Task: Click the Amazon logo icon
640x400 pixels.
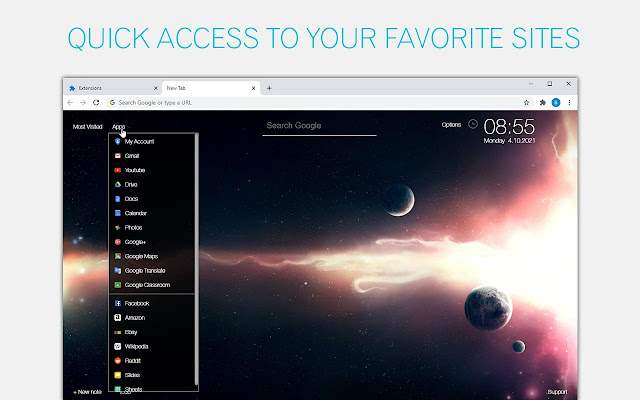Action: point(118,318)
